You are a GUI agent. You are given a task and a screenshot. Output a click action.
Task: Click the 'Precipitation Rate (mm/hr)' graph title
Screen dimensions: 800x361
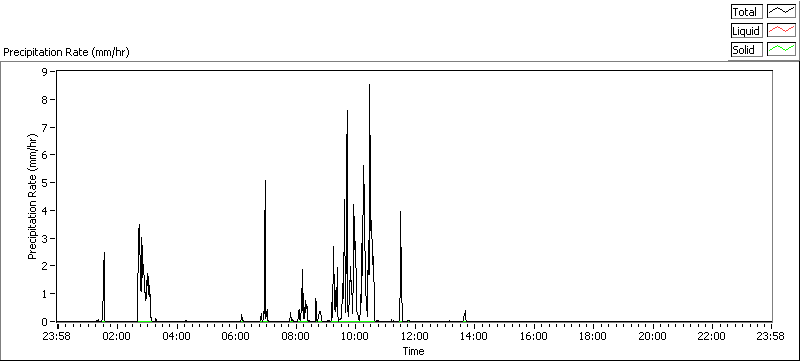pyautogui.click(x=66, y=53)
